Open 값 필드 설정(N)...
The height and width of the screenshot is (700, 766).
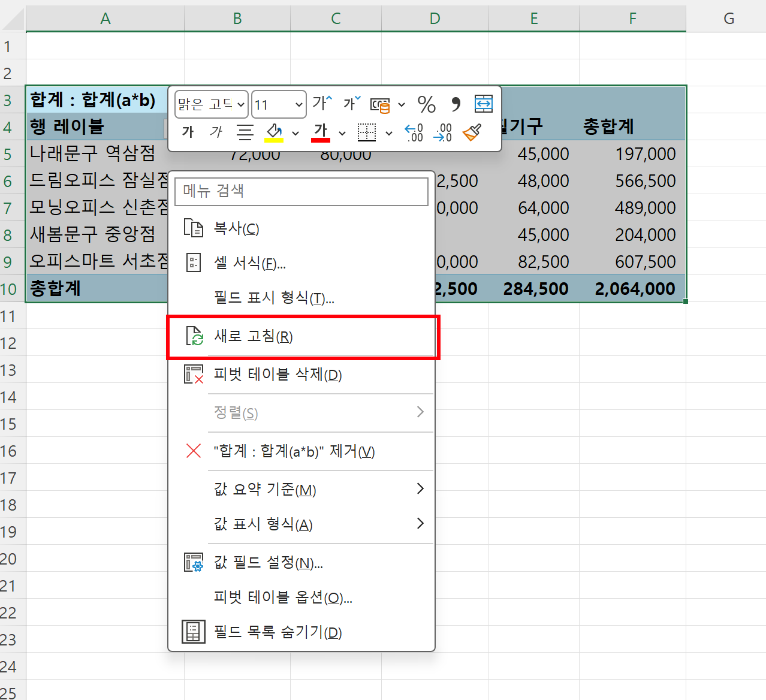[x=301, y=563]
